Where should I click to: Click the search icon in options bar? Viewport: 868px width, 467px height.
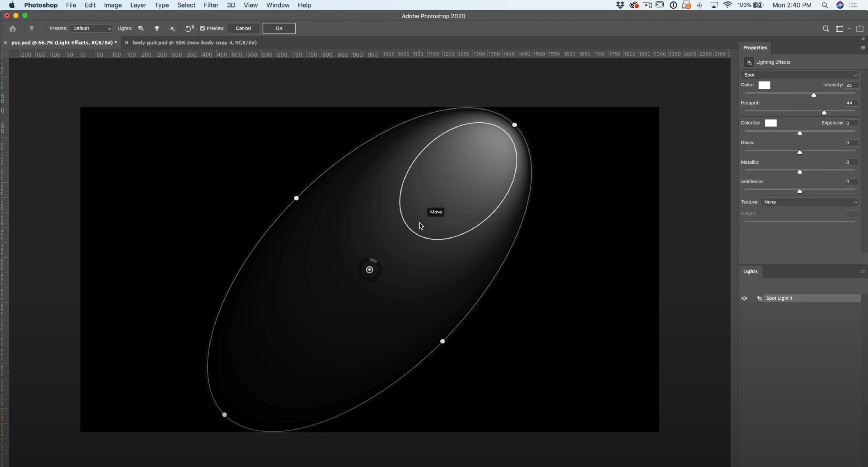(825, 29)
